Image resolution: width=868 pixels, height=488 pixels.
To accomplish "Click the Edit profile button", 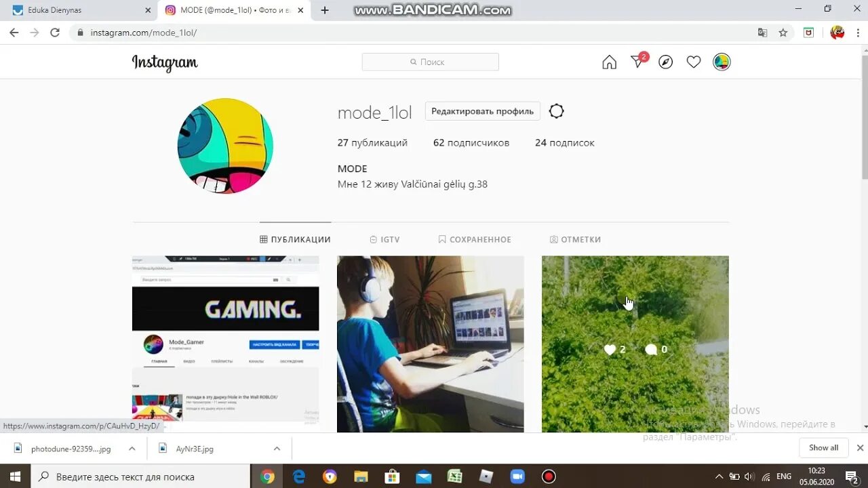I will pos(482,111).
